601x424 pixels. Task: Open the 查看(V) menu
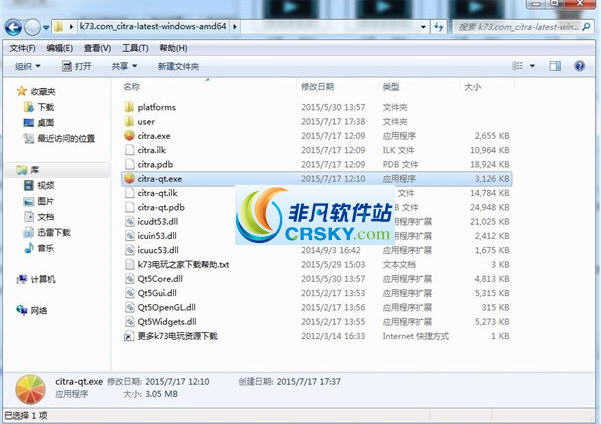click(x=97, y=48)
